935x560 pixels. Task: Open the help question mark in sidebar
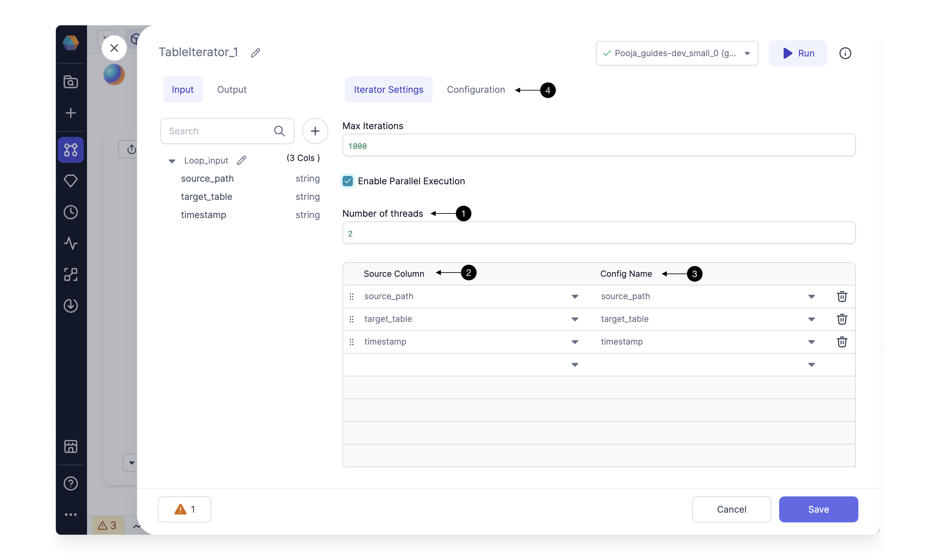coord(70,483)
